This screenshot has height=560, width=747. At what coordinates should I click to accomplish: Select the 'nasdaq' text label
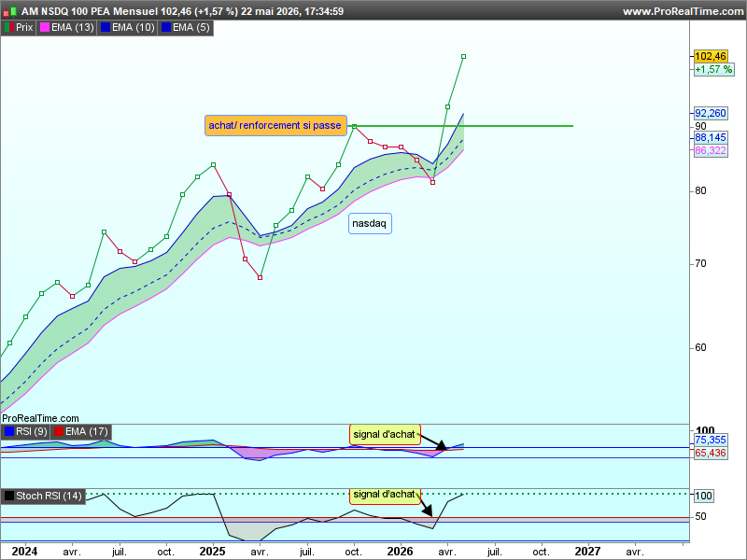(370, 223)
